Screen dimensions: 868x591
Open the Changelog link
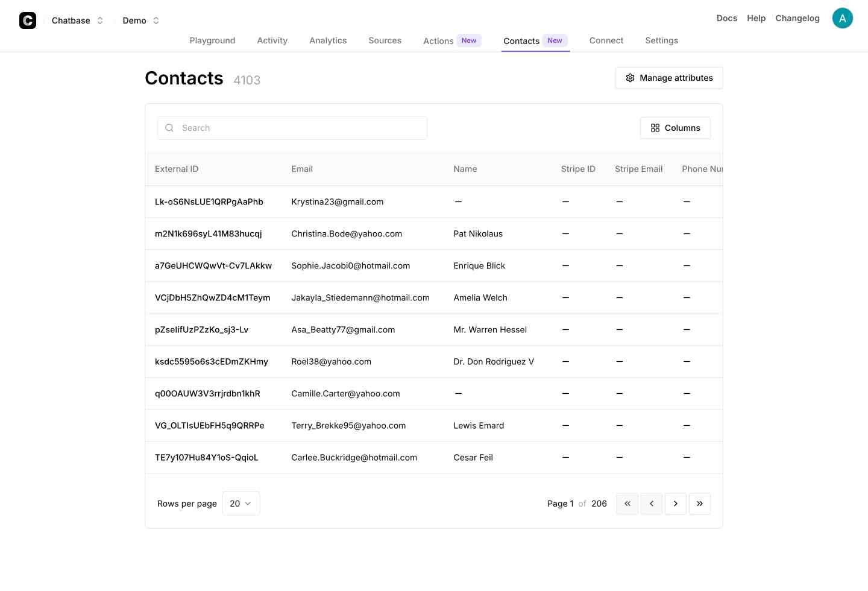(797, 18)
